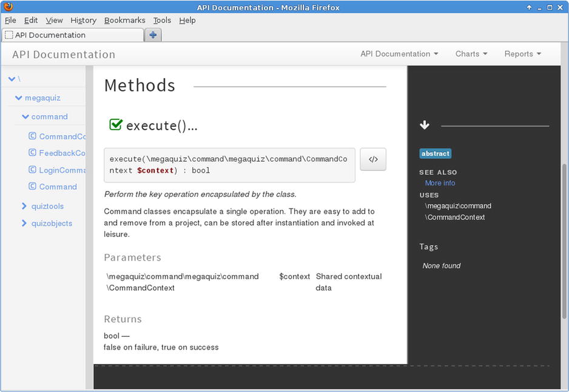Collapse the command namespace

(25, 116)
